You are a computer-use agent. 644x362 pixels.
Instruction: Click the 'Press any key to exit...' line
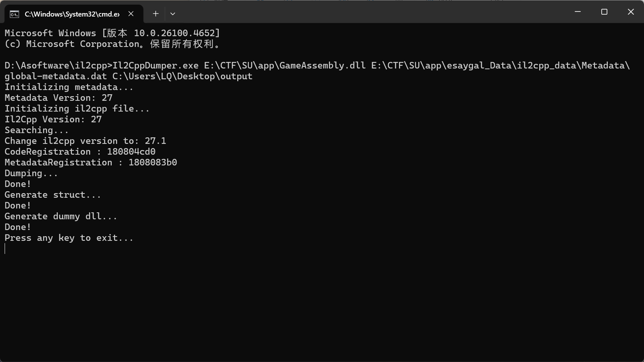point(69,238)
